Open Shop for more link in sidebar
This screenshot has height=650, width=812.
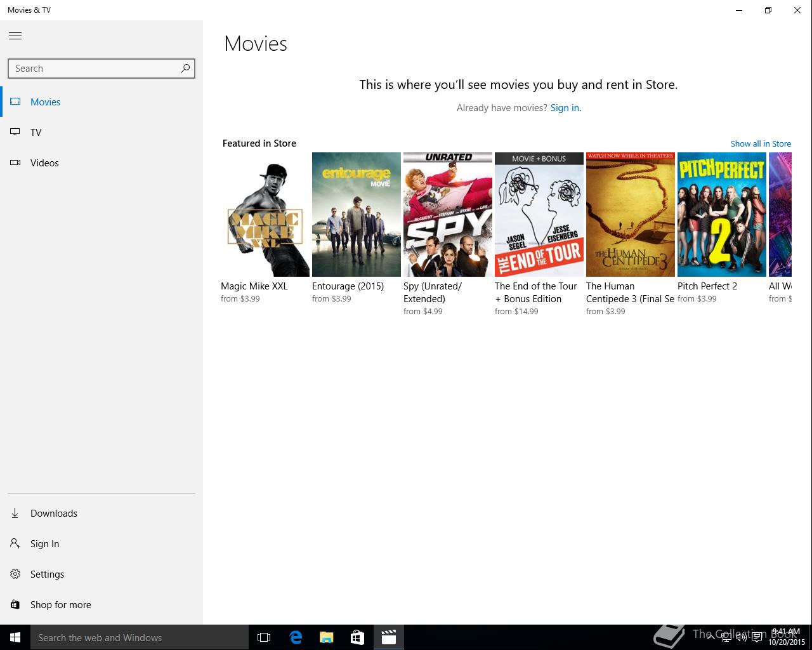61,604
